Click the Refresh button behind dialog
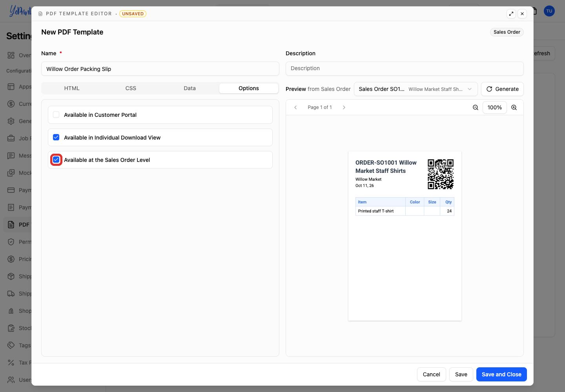 click(544, 53)
